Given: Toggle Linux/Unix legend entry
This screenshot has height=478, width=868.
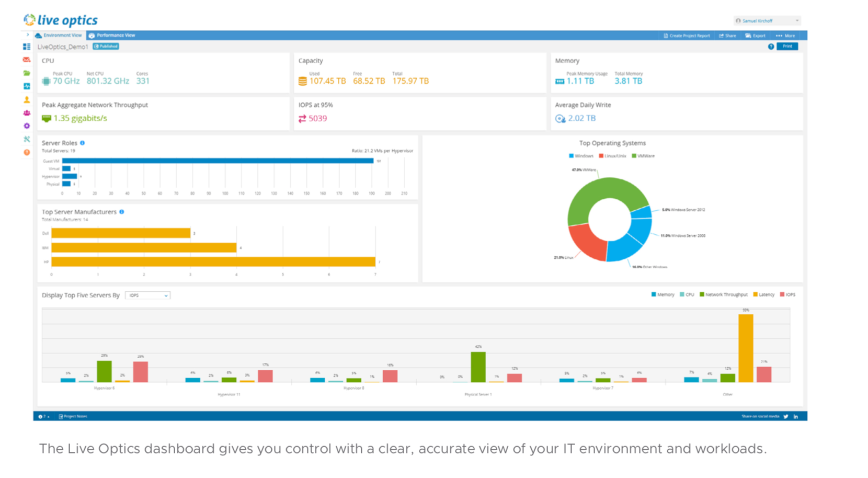Looking at the screenshot, I should (612, 156).
